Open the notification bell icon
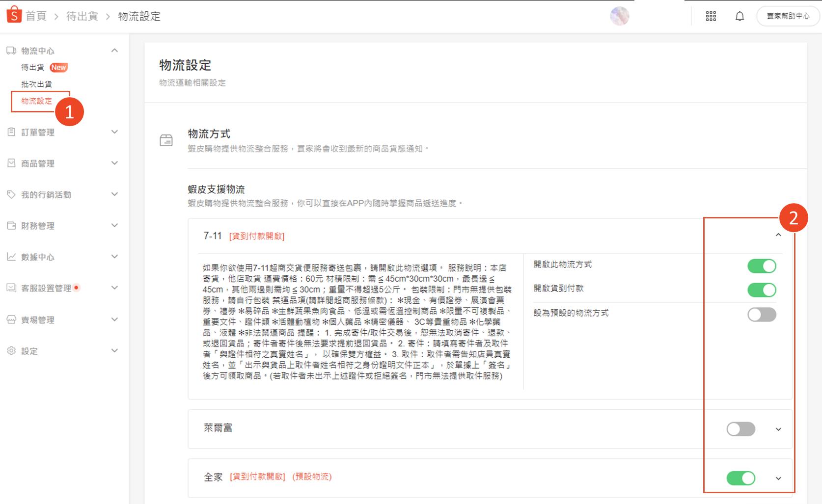The image size is (822, 504). coord(740,16)
